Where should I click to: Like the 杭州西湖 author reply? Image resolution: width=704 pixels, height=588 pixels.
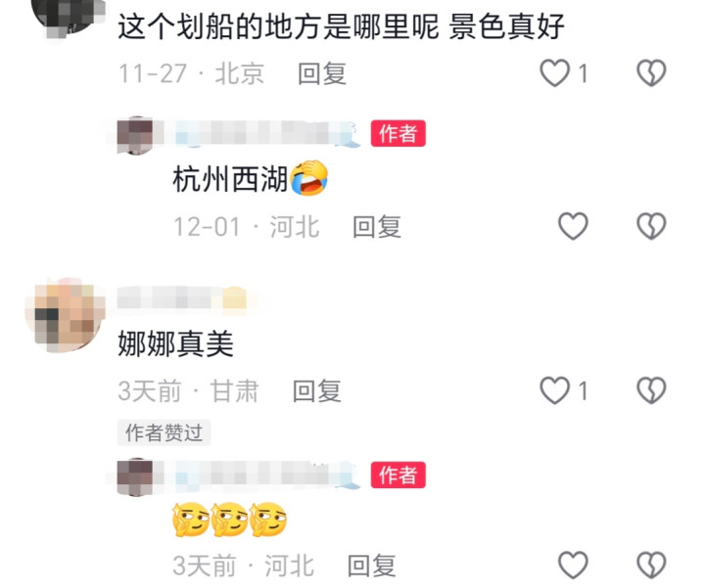(574, 226)
